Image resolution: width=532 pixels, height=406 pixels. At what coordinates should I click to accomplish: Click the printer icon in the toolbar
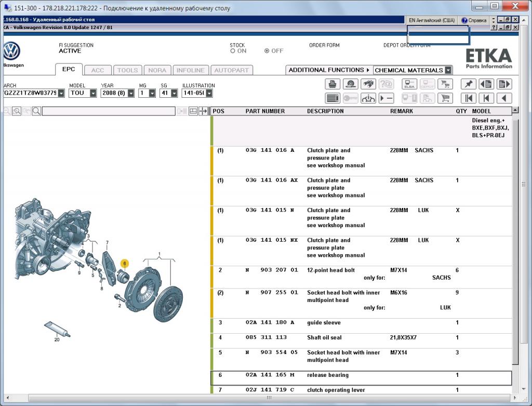(332, 84)
